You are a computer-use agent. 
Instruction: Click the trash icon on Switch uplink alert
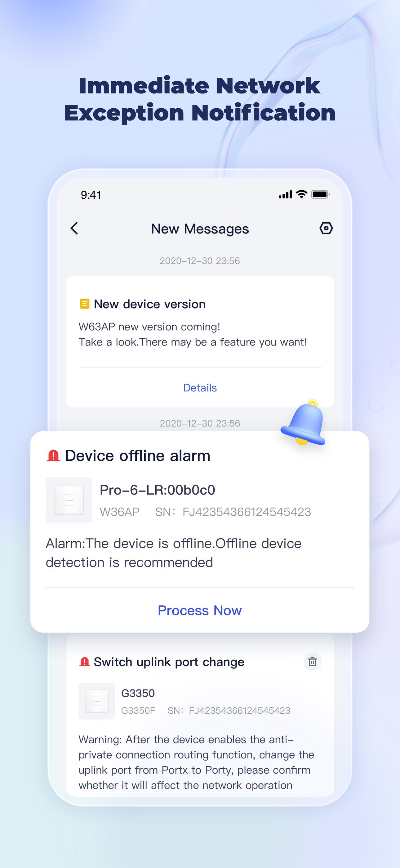pyautogui.click(x=313, y=662)
